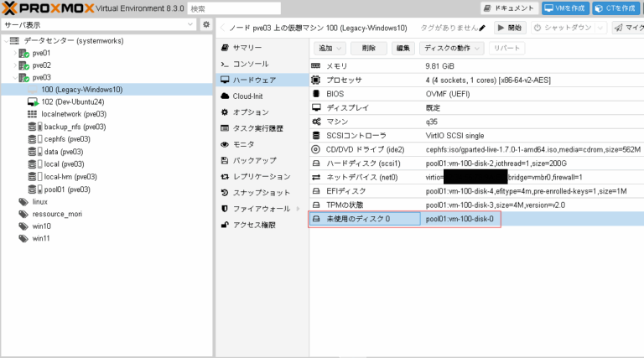Click data (pve03) storage icon
The width and height of the screenshot is (644, 358).
(x=35, y=152)
